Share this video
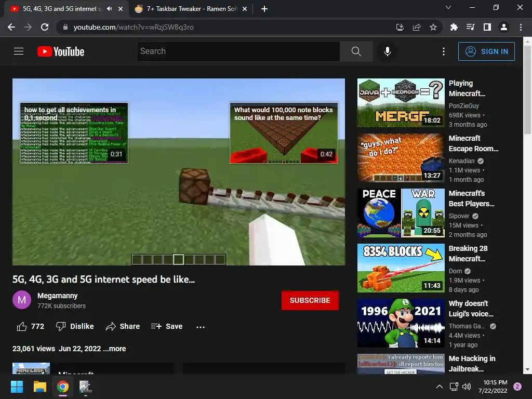 click(123, 326)
